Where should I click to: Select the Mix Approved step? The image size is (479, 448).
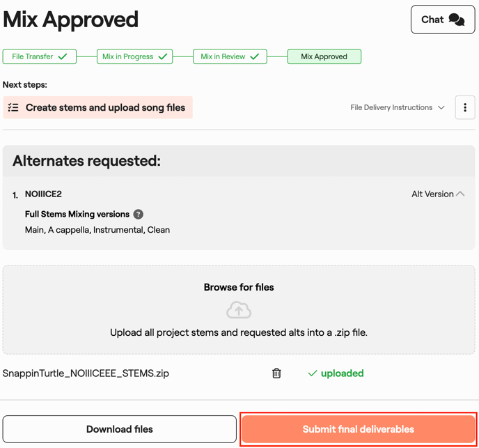[x=324, y=56]
